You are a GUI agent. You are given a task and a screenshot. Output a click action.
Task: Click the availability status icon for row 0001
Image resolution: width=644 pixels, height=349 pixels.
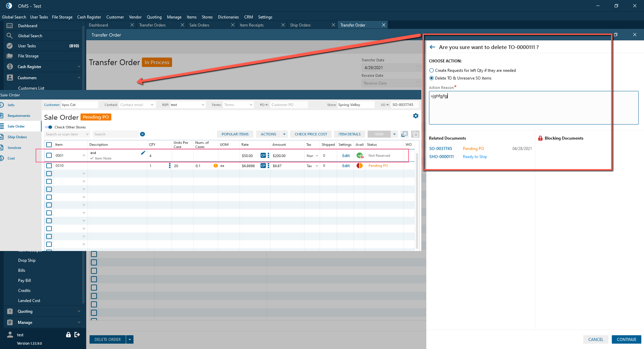pos(360,155)
